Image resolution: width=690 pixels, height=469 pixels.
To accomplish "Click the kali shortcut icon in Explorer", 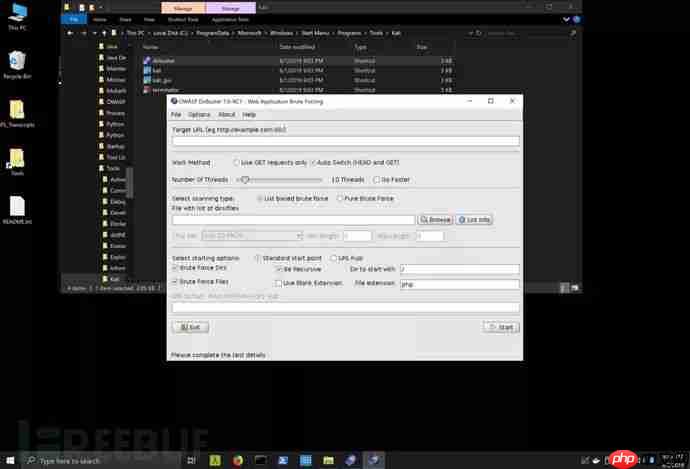I will (x=147, y=70).
